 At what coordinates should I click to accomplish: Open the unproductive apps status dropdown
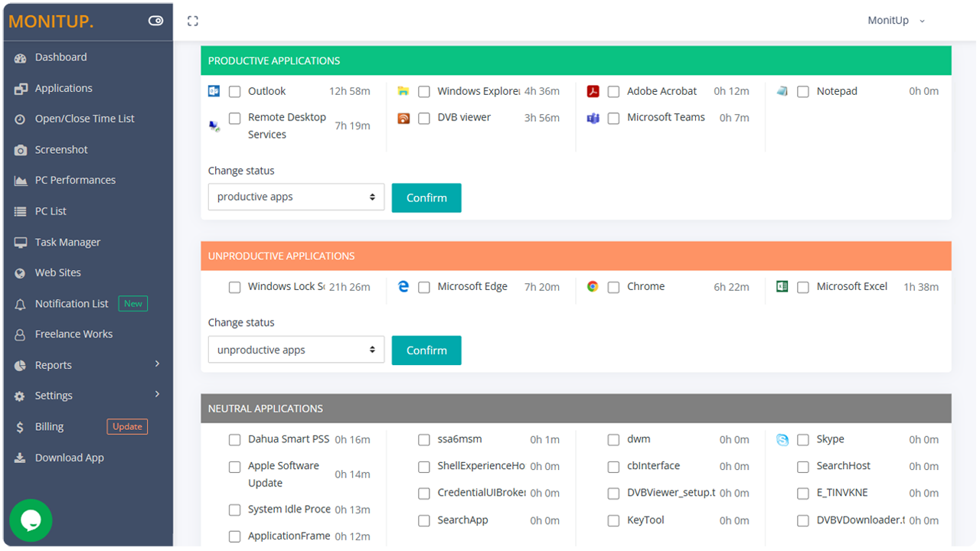point(296,350)
